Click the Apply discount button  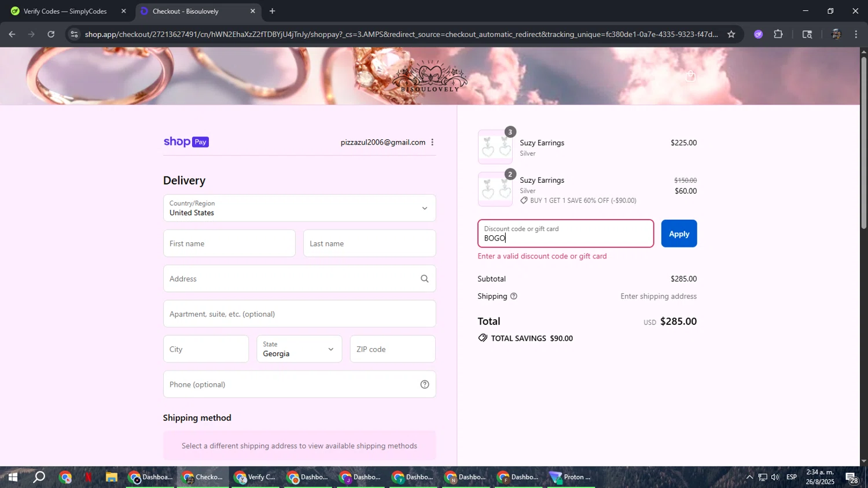pyautogui.click(x=679, y=234)
